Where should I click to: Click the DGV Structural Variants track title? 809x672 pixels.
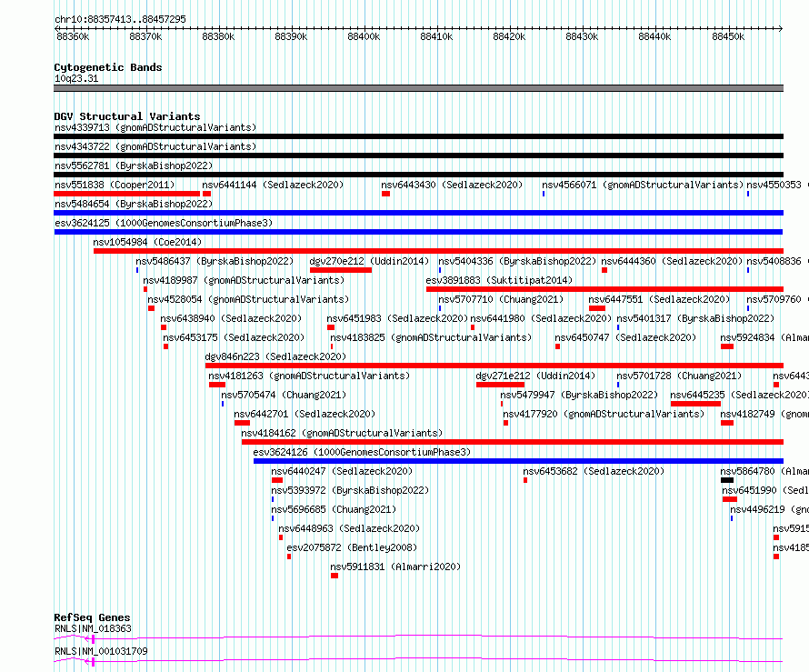tap(127, 116)
